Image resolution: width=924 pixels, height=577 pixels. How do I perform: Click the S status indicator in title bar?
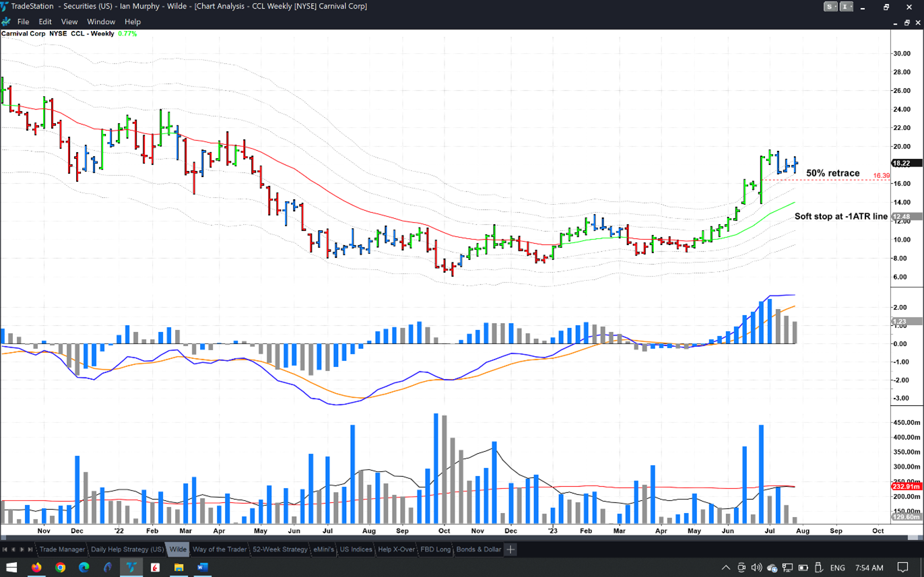pyautogui.click(x=830, y=7)
